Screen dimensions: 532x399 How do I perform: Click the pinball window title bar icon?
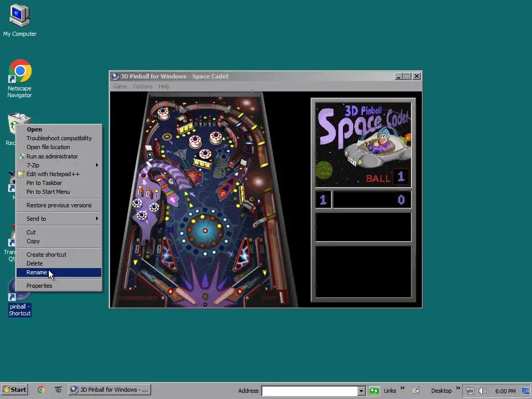[x=115, y=76]
